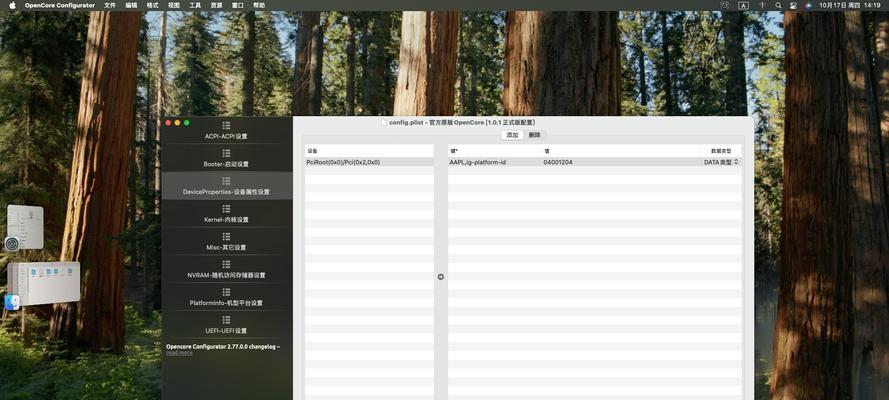Select PciRoot(0x0)/Pci(0x2,0x0) device row
This screenshot has height=400, width=889.
[x=369, y=162]
